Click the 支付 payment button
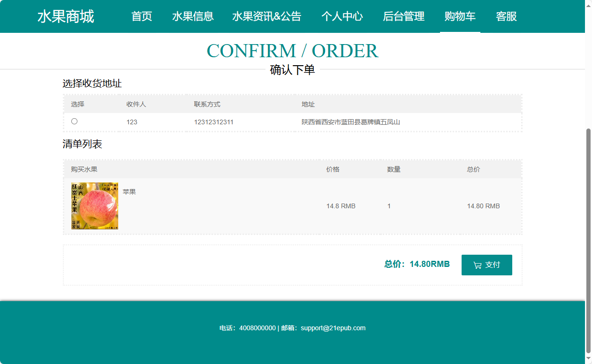Screen dimensions: 592x364 click(x=487, y=265)
